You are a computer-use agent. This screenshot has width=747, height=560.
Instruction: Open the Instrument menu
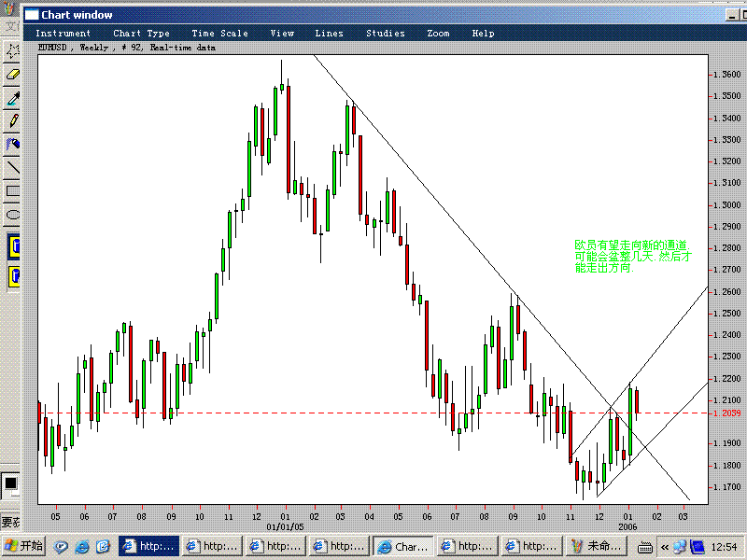tap(63, 34)
